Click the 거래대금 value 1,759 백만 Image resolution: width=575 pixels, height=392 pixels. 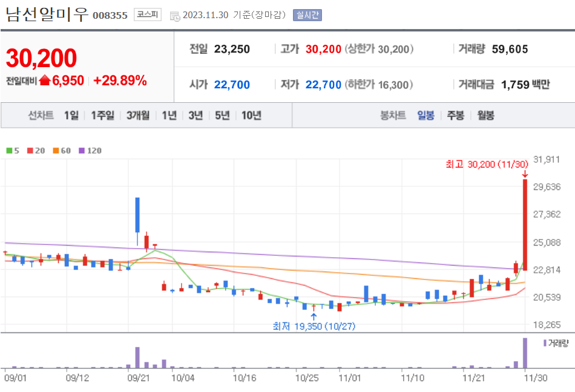pos(525,85)
